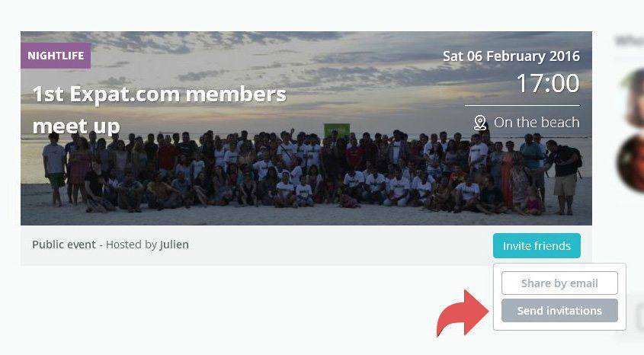Click the location pin icon

pyautogui.click(x=479, y=123)
